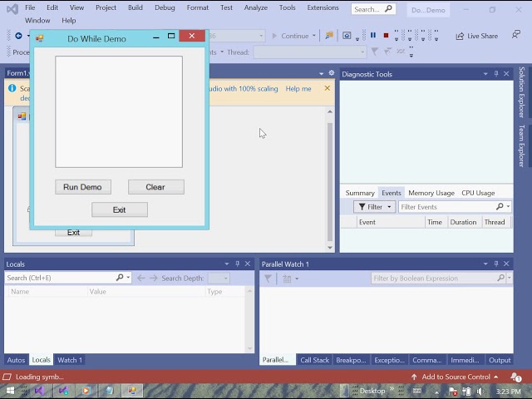The width and height of the screenshot is (532, 399).
Task: Open the Extensions menu
Action: pyautogui.click(x=323, y=7)
